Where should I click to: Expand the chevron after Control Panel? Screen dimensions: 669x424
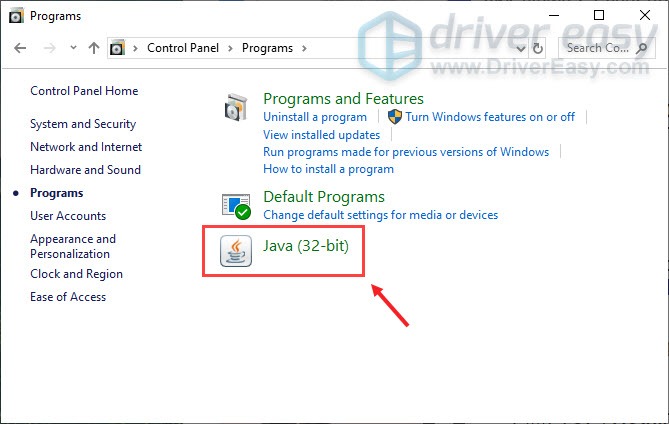(x=230, y=49)
